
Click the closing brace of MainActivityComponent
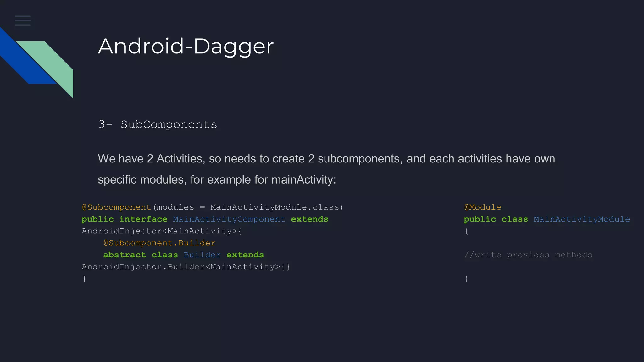[84, 279]
